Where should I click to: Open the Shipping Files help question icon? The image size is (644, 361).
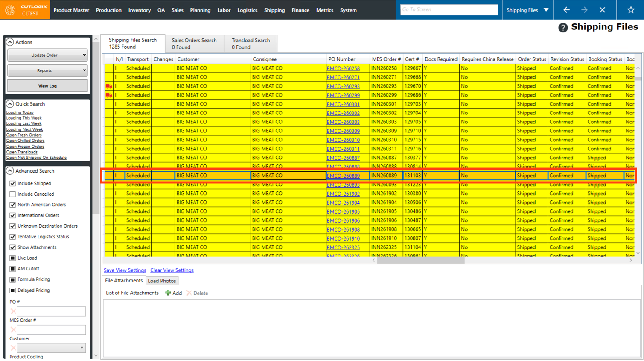563,28
